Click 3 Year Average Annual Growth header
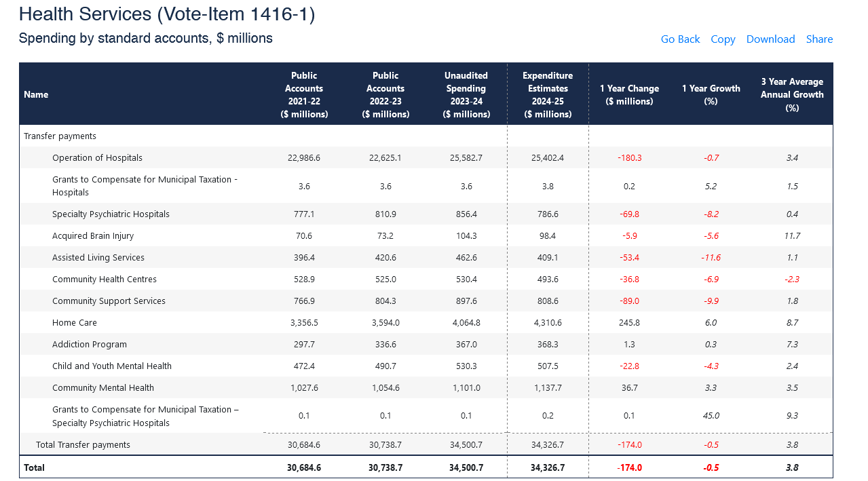 pos(792,94)
